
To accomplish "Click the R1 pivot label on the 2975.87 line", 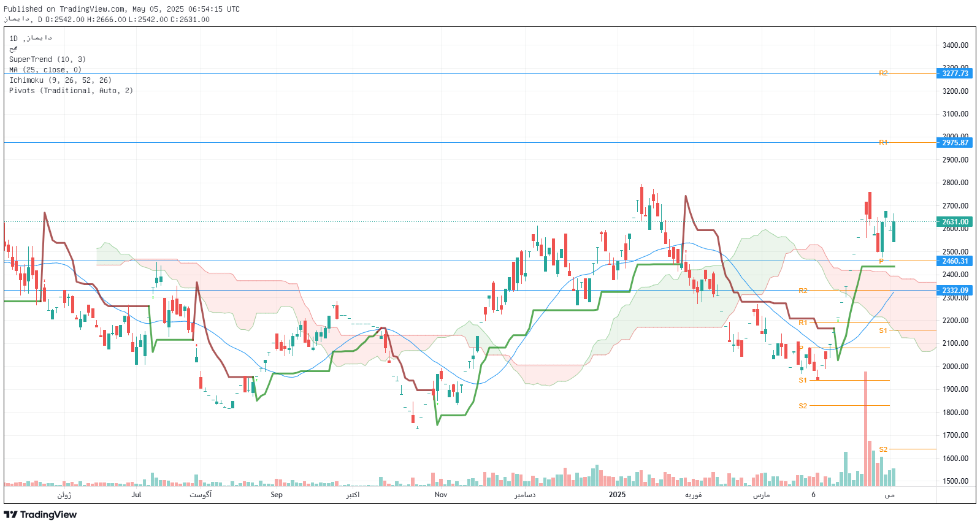I will tap(883, 142).
